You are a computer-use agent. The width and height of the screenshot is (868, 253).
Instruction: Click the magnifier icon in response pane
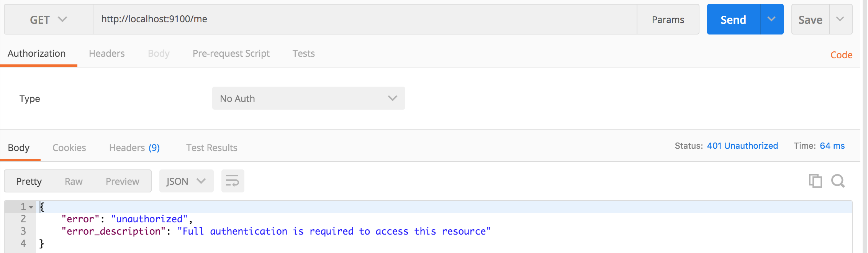(x=839, y=181)
